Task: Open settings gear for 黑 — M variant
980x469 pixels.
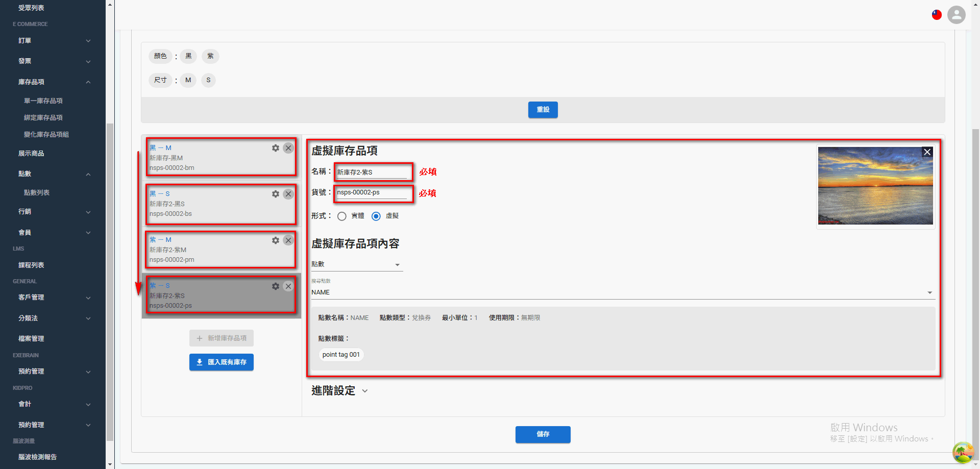Action: (x=276, y=148)
